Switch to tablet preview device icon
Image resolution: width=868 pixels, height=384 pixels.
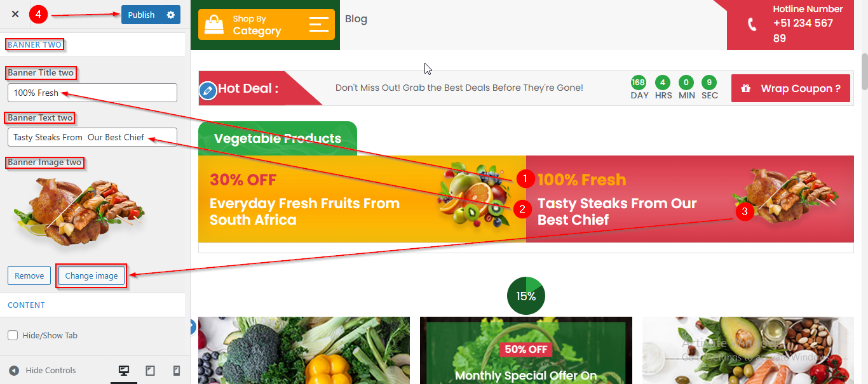click(151, 371)
